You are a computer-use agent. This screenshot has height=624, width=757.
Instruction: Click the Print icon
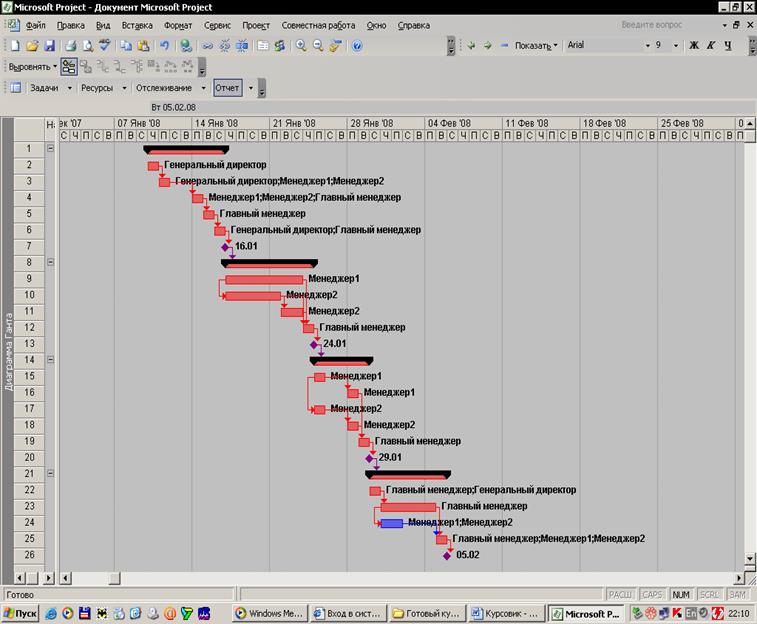click(70, 46)
